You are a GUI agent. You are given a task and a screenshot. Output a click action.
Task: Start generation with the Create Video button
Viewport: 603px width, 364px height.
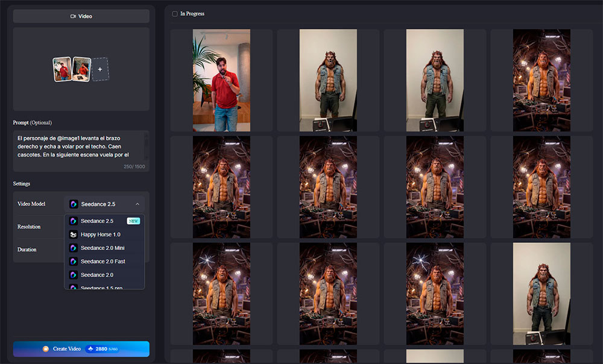coord(81,349)
